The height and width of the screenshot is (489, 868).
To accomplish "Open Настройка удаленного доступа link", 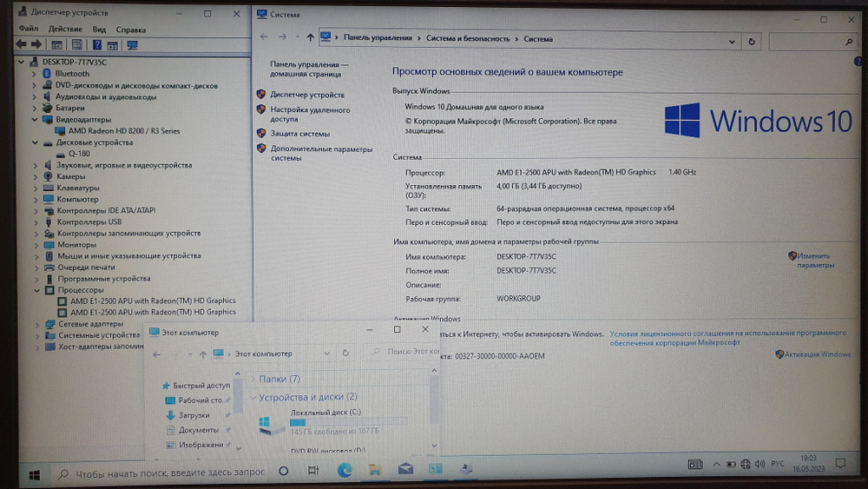I will pos(310,114).
